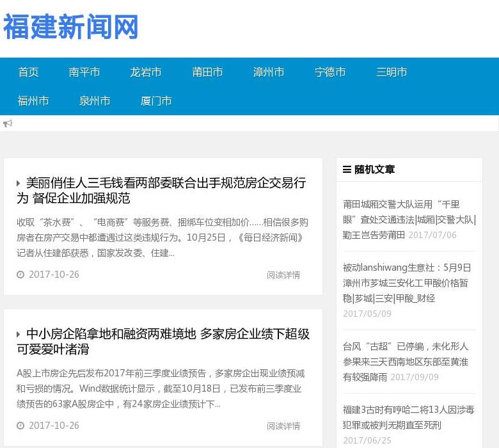Open sidebar article 台风“古超”已停编
The width and height of the screenshot is (499, 448).
pos(406,362)
